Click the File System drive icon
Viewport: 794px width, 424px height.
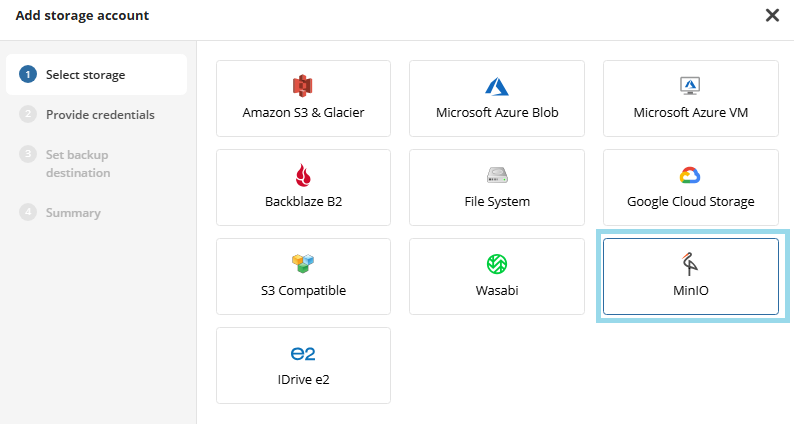pyautogui.click(x=497, y=175)
